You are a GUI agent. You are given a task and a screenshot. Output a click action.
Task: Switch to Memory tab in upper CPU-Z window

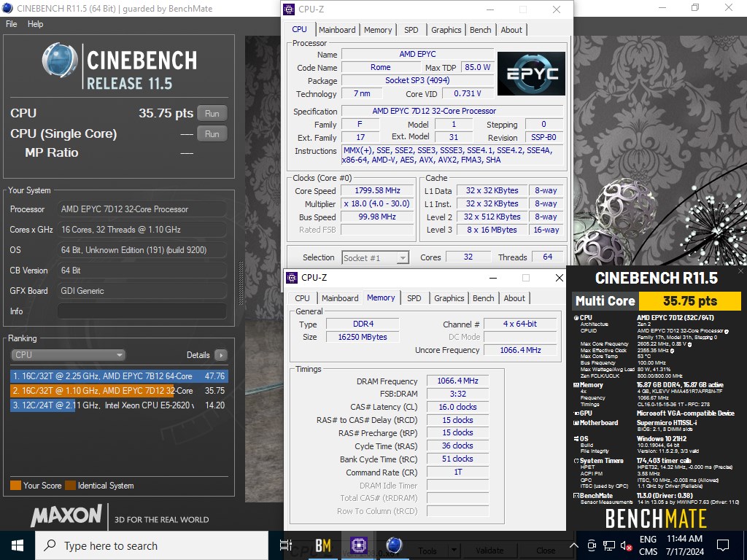pos(378,29)
